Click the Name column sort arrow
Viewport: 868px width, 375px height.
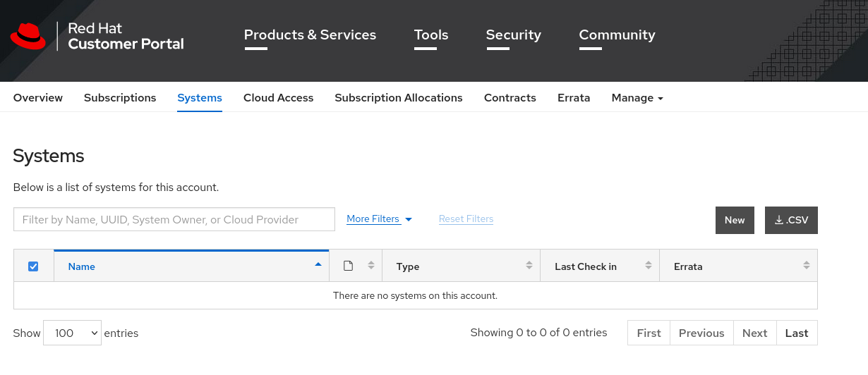[x=318, y=265]
